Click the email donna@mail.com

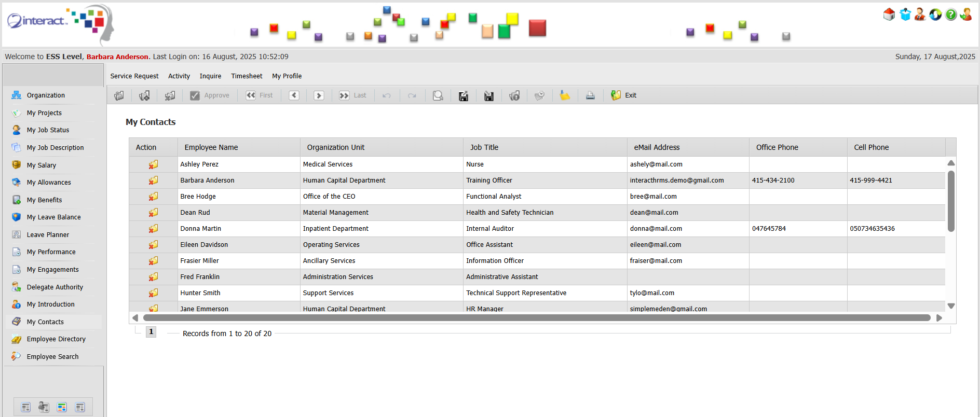coord(656,229)
